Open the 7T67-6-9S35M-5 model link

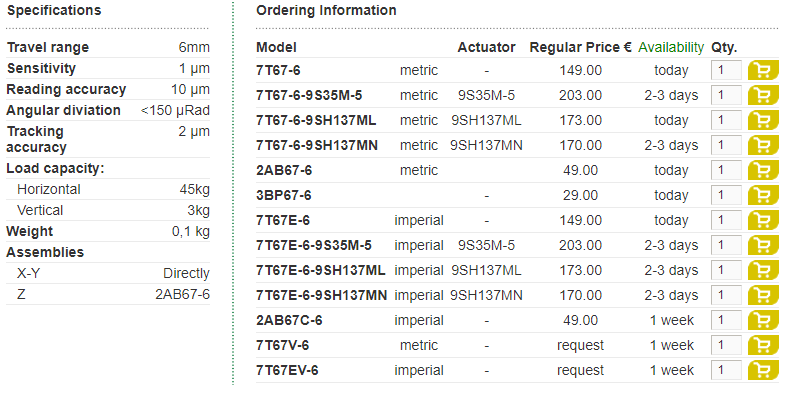tap(309, 95)
